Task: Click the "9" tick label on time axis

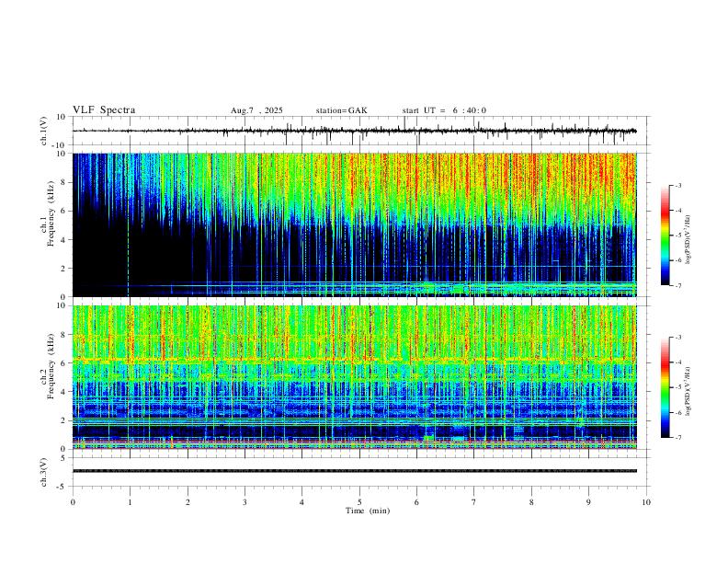Action: coord(588,502)
